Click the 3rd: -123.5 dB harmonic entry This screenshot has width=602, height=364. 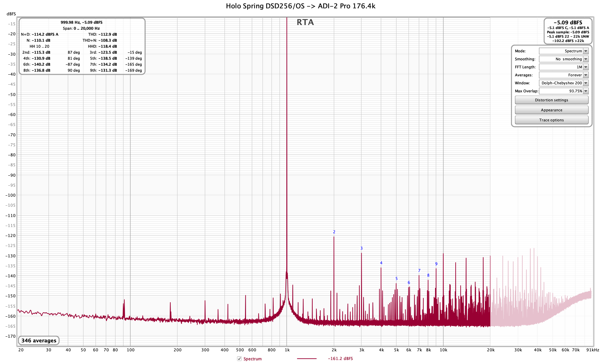[103, 52]
